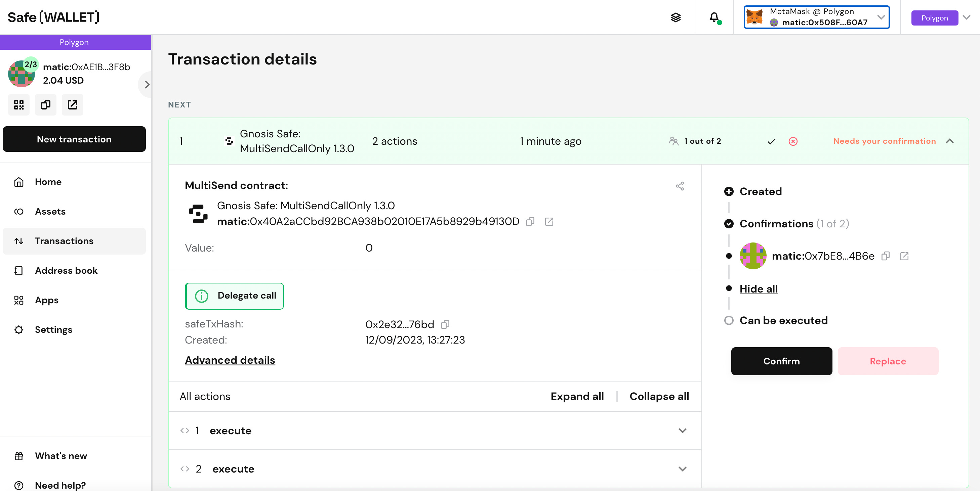
Task: Expand the Safe list sidebar arrow
Action: (x=147, y=84)
